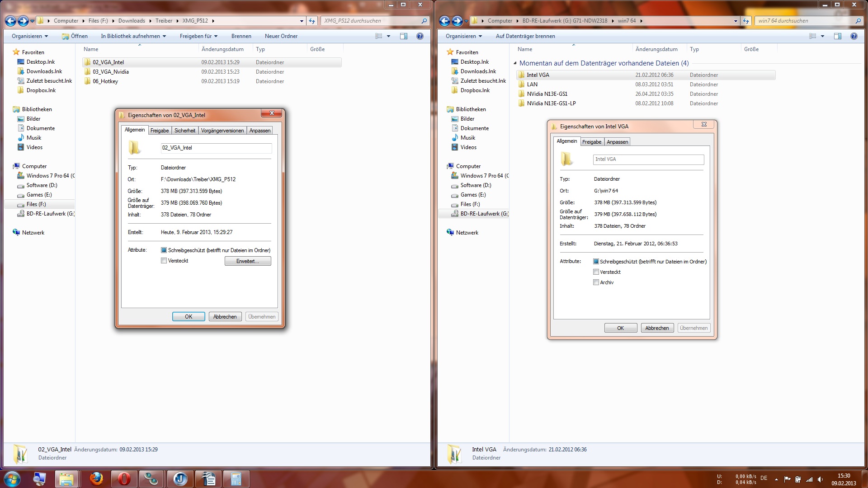Open calculator icon in the taskbar
This screenshot has height=488, width=868.
click(236, 479)
